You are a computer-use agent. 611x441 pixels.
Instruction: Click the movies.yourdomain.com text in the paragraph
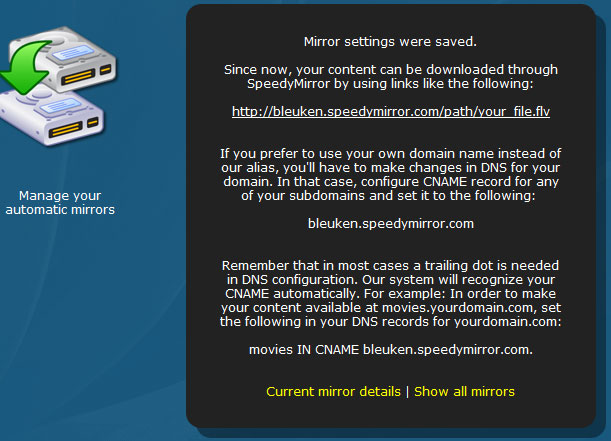tap(458, 308)
